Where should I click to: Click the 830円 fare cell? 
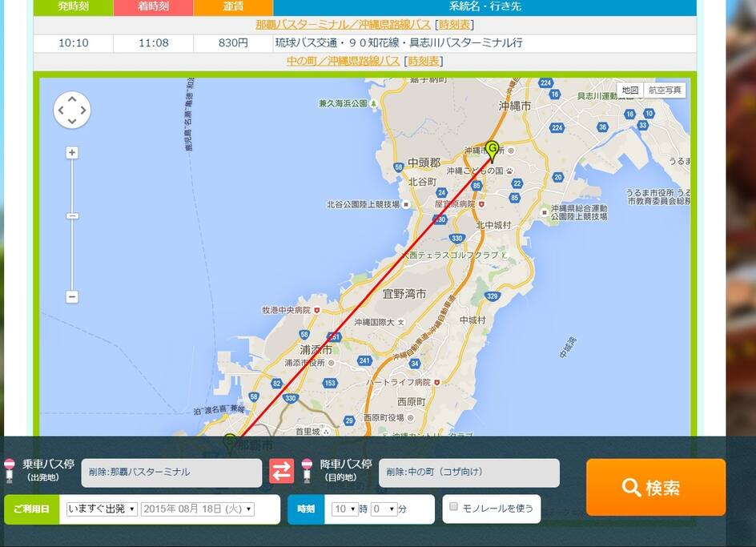pos(233,43)
